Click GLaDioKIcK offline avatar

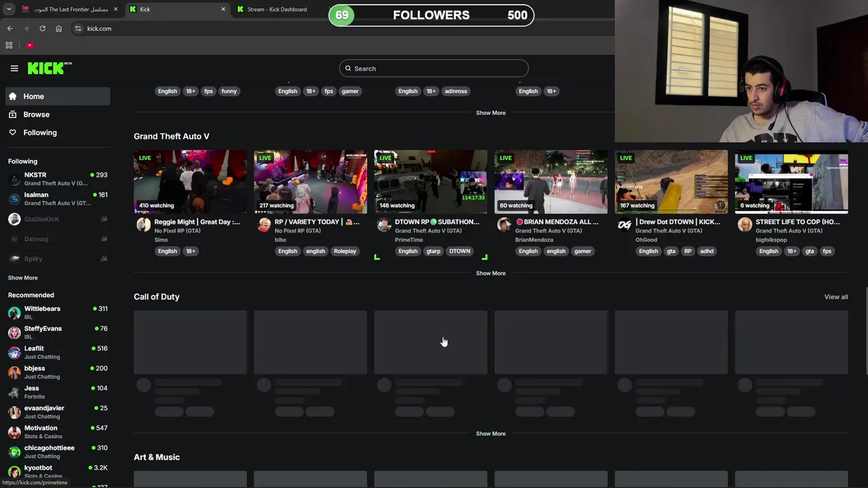[x=14, y=219]
